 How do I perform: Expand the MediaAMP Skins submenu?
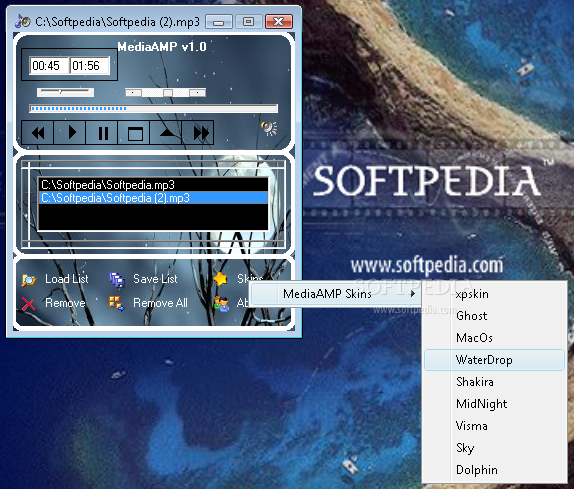(335, 294)
